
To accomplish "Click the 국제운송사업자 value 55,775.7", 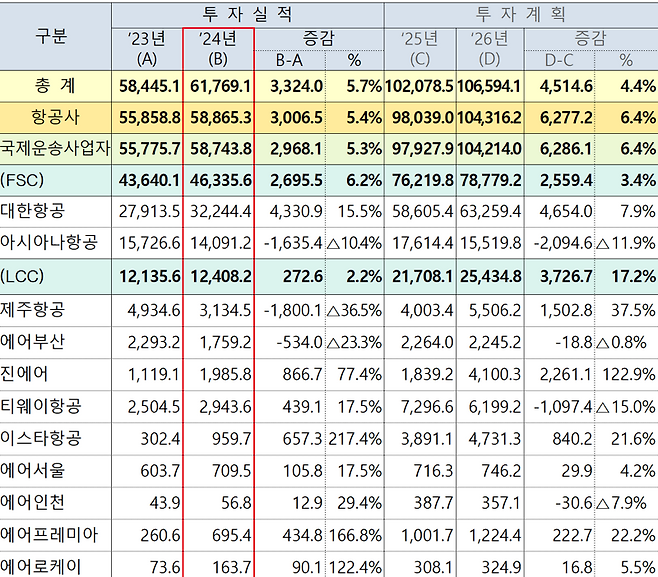I will [x=149, y=149].
